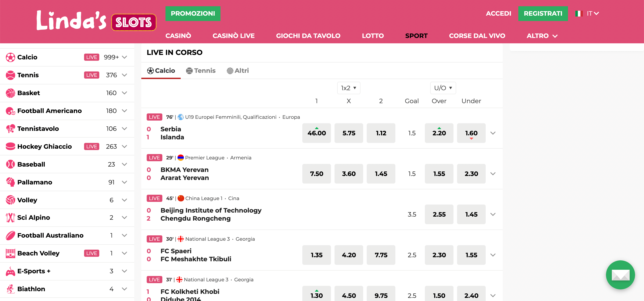This screenshot has height=301, width=644.
Task: Switch to the Tennis live tab
Action: 201,71
